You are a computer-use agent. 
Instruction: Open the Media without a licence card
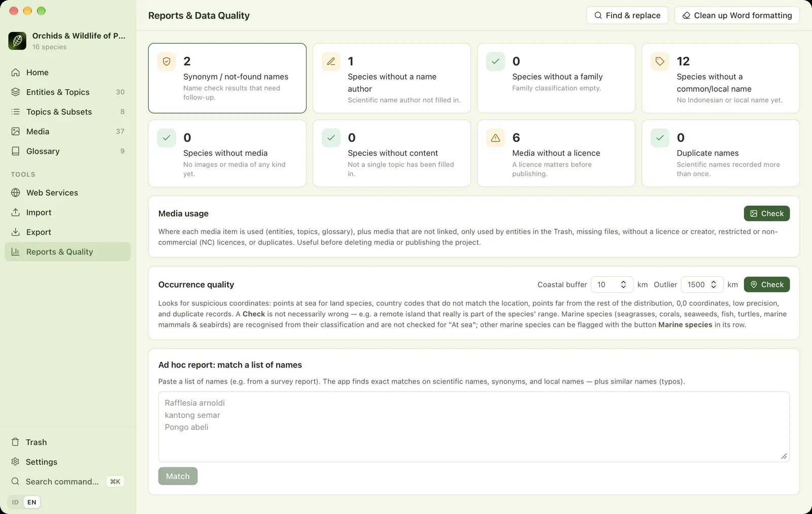point(556,153)
